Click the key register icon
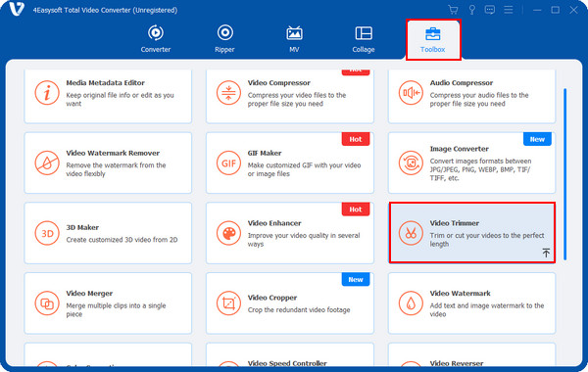This screenshot has height=372, width=588. tap(471, 10)
